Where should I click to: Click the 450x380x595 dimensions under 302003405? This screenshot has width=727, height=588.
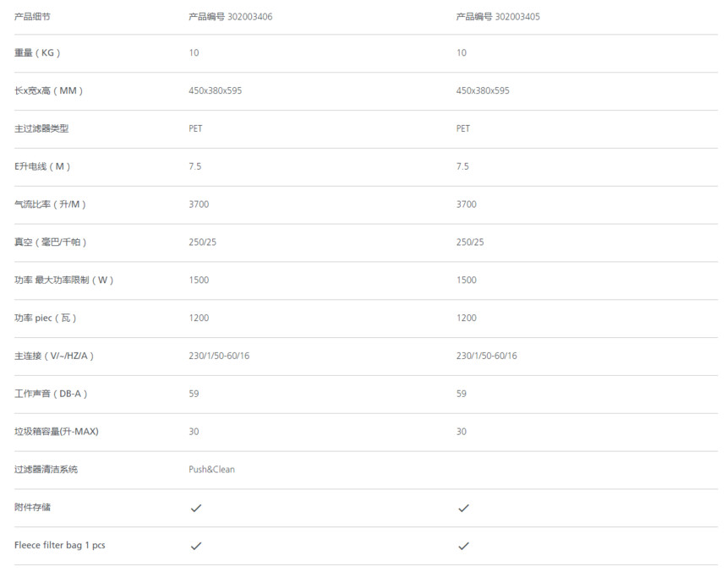tap(483, 90)
